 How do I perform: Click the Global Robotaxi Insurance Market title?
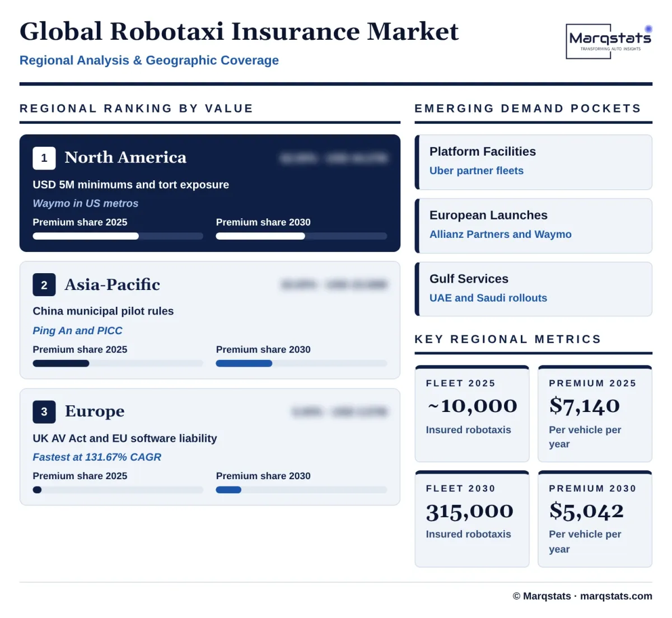coord(239,31)
